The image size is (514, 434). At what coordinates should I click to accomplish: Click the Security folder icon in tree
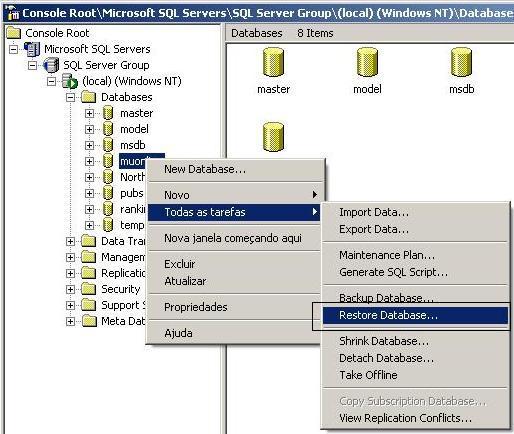89,289
